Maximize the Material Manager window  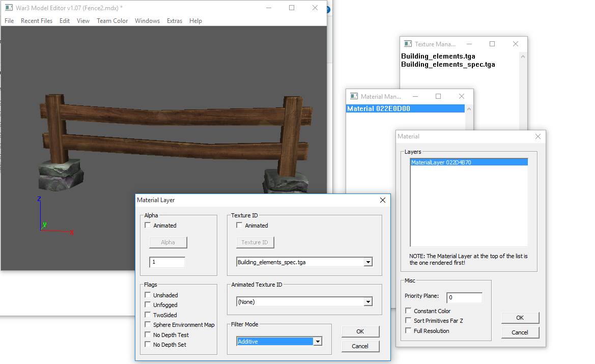[438, 96]
